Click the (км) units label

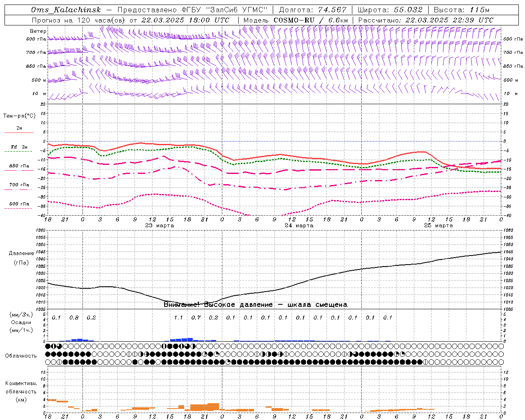pos(21,399)
